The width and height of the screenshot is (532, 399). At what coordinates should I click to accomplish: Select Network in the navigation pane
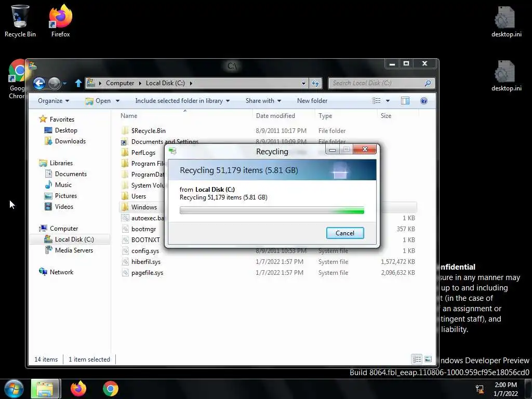point(61,272)
